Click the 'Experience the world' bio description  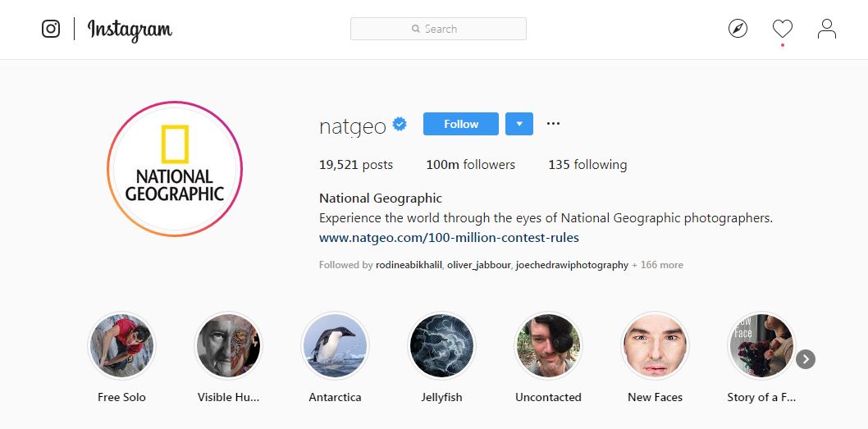546,218
